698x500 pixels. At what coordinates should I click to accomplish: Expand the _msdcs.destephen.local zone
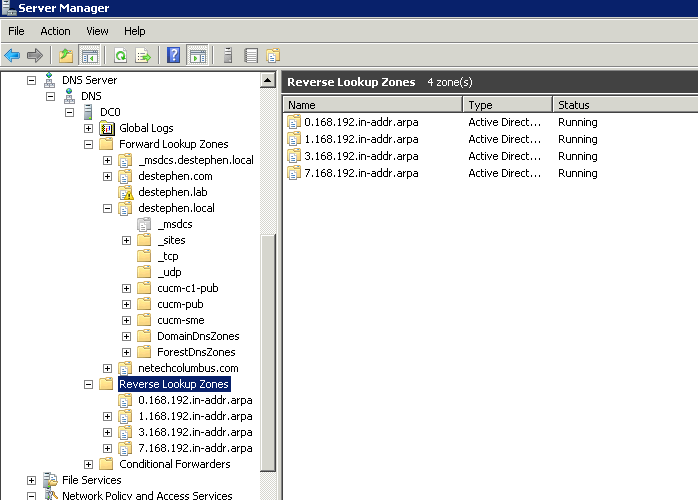(107, 161)
